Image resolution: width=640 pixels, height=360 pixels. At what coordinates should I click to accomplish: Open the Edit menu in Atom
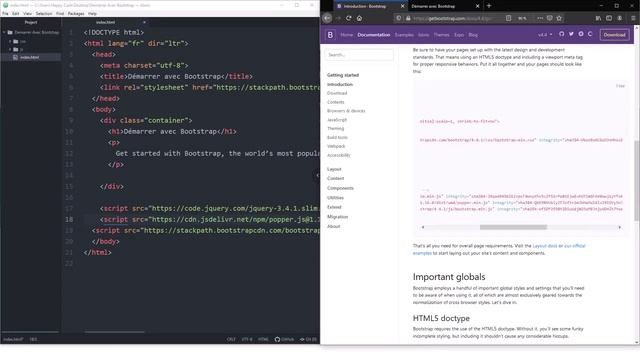coord(16,13)
